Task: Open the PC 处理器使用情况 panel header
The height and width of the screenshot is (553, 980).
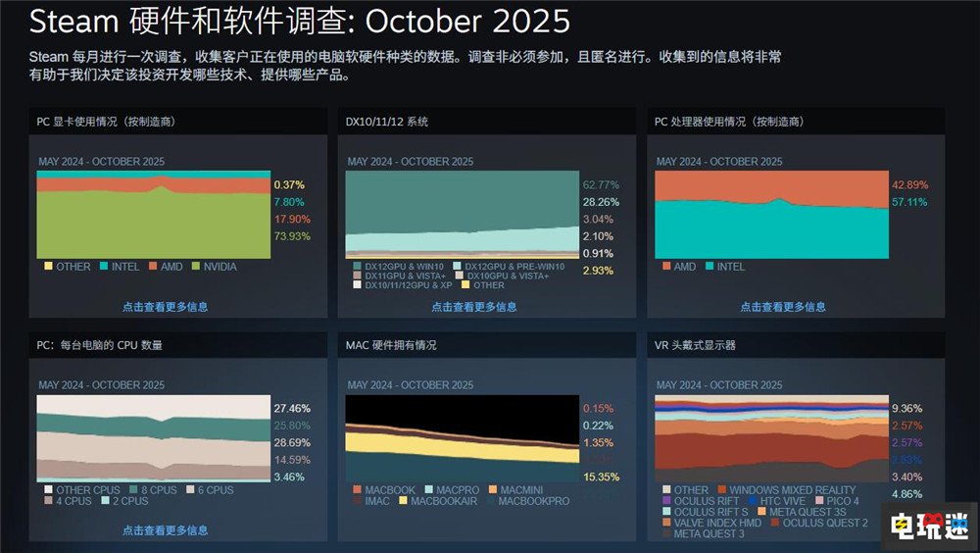Action: coord(796,122)
